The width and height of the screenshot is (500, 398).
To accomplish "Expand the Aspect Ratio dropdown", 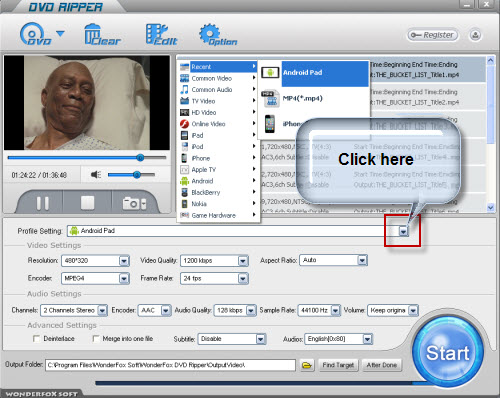I will click(362, 260).
